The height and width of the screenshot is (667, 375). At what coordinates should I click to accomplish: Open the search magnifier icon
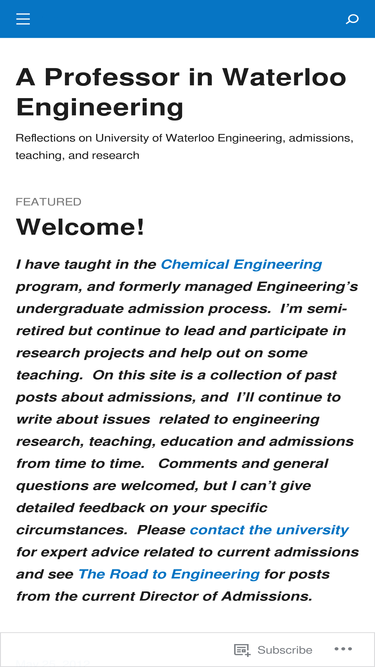(x=352, y=19)
